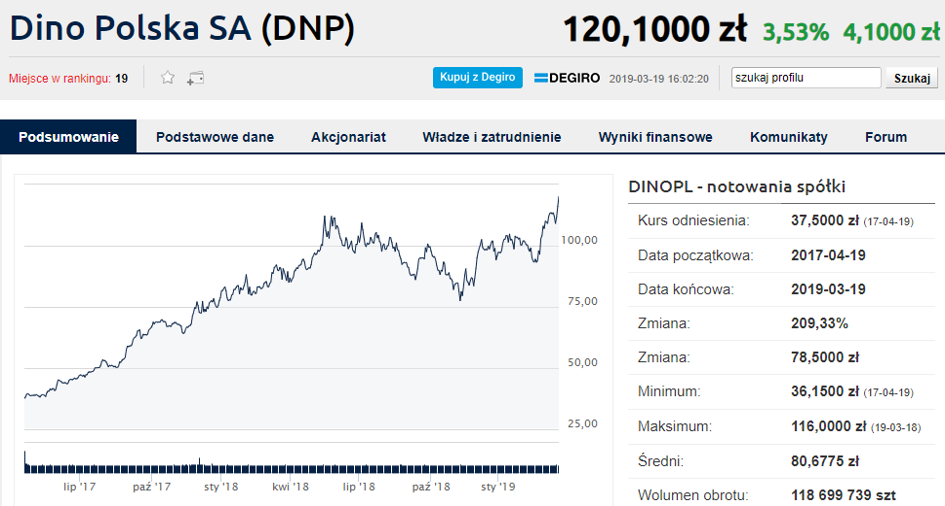Open the Akcjonariat tab

pos(348,137)
